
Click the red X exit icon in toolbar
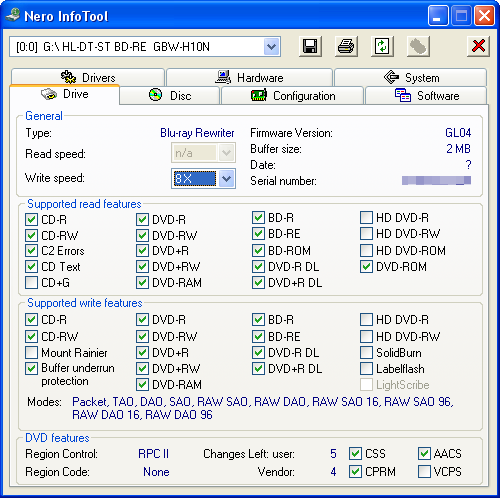coord(478,46)
